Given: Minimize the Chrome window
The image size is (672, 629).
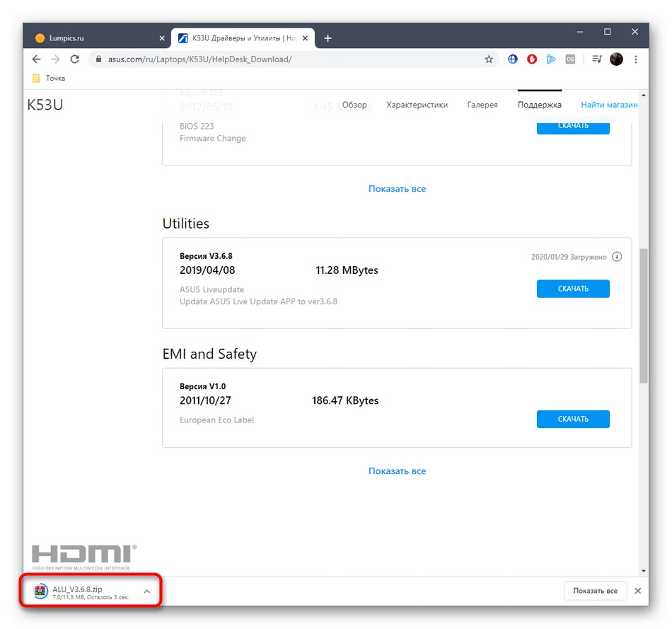Looking at the screenshot, I should [580, 32].
